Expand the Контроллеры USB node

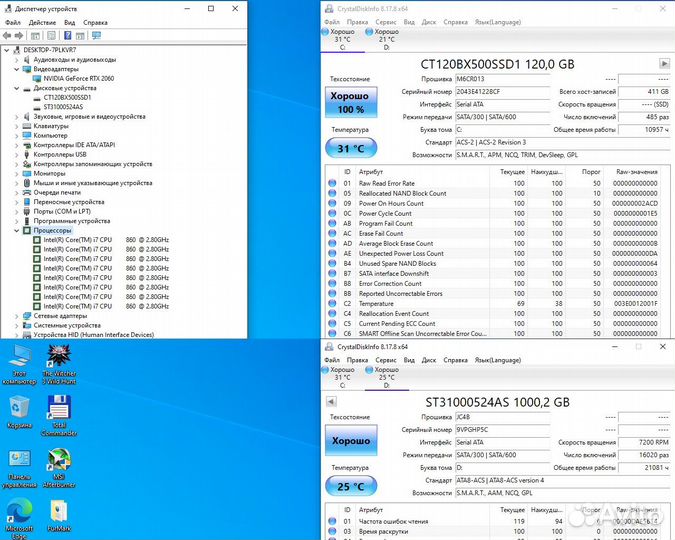(x=16, y=154)
